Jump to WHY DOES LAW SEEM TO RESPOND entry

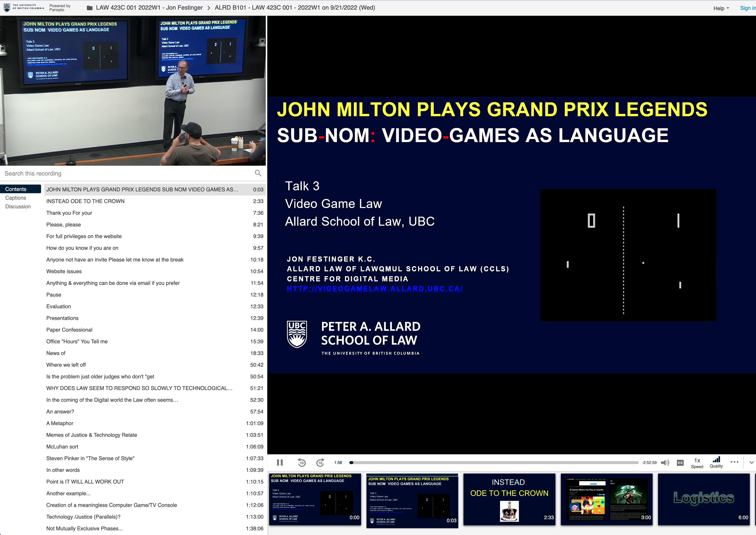point(155,388)
